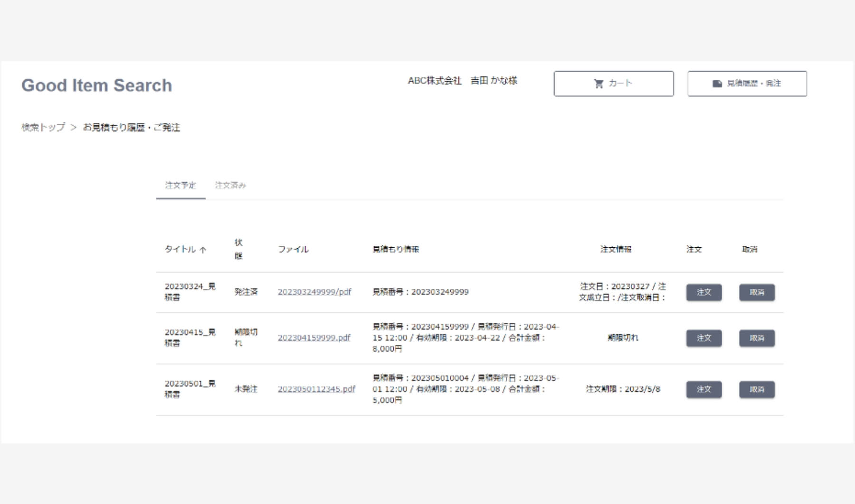Click the 状態 column header
Screen dimensions: 855x504
pyautogui.click(x=238, y=249)
